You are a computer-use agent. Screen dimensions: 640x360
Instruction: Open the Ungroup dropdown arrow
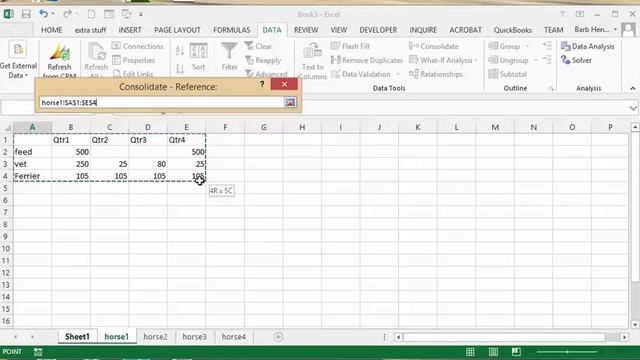pos(536,60)
